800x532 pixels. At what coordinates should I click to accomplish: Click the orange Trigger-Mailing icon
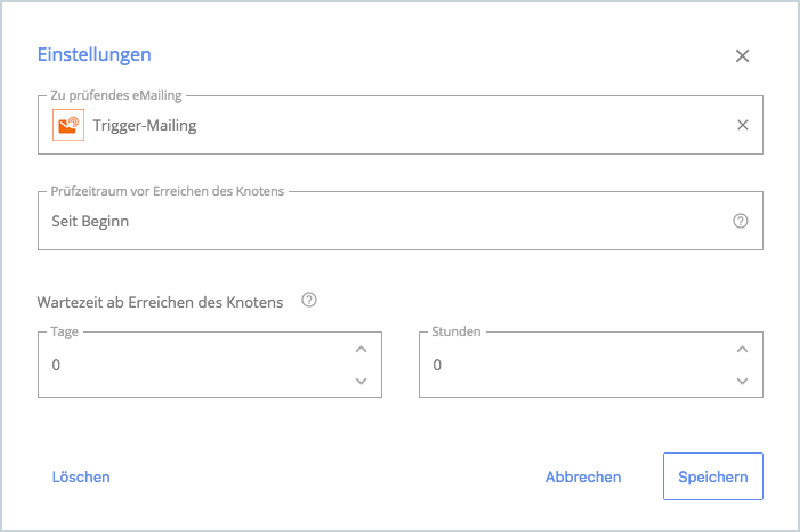coord(68,125)
